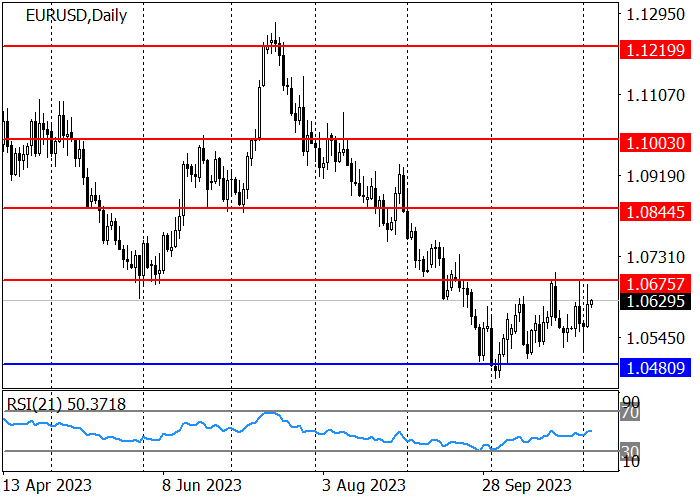Click the RSI 90 scale label

coord(630,401)
